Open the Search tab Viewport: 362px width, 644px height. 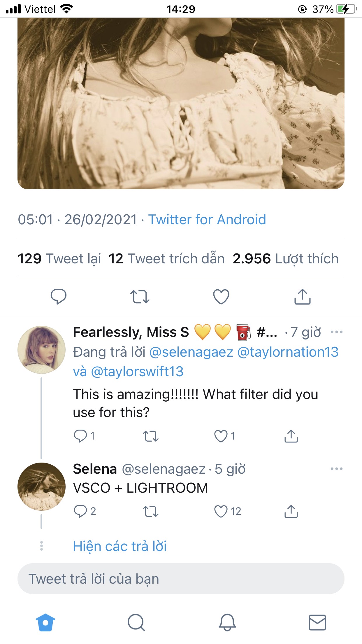tap(136, 622)
